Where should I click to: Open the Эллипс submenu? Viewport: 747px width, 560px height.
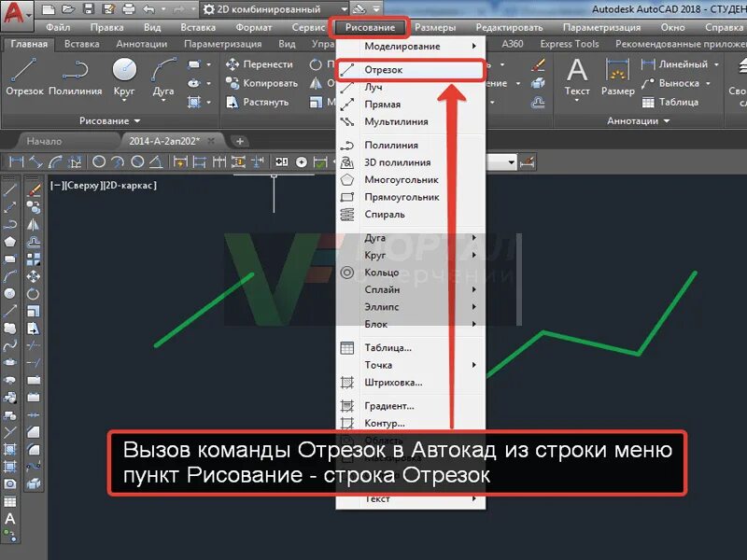tap(411, 307)
